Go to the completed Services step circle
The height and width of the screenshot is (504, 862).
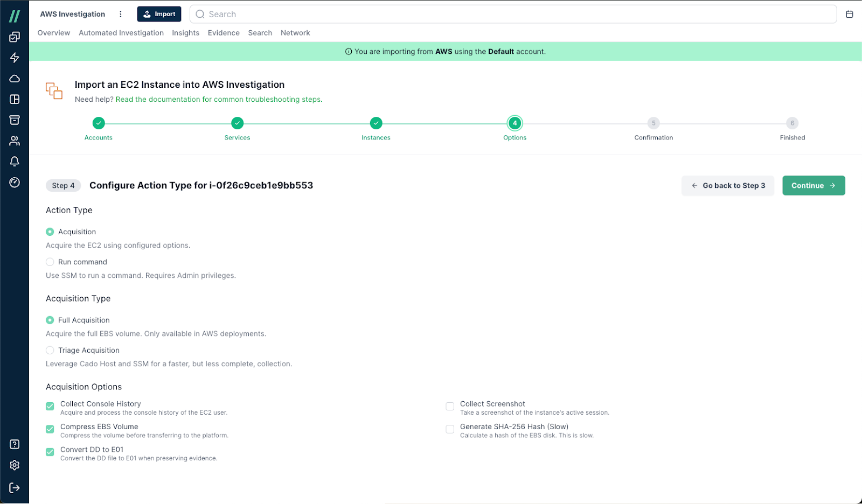[238, 123]
